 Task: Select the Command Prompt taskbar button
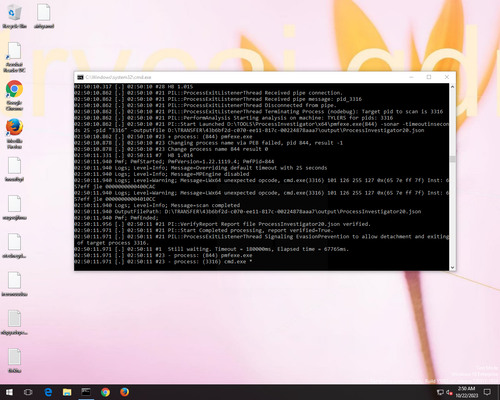click(x=86, y=392)
